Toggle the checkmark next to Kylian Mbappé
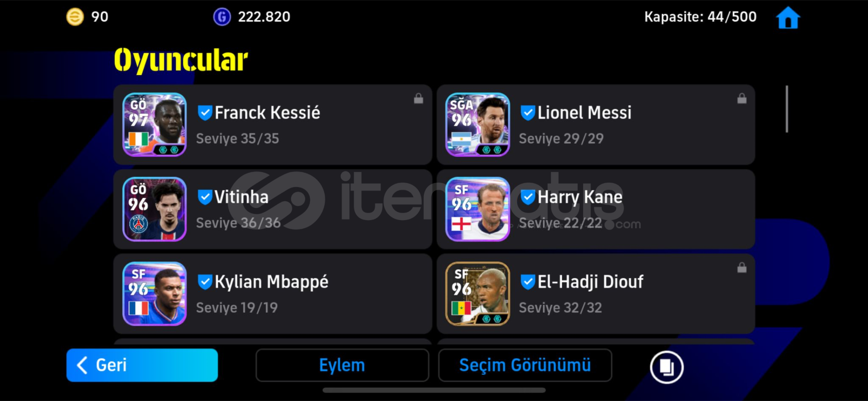868x401 pixels. click(x=205, y=282)
